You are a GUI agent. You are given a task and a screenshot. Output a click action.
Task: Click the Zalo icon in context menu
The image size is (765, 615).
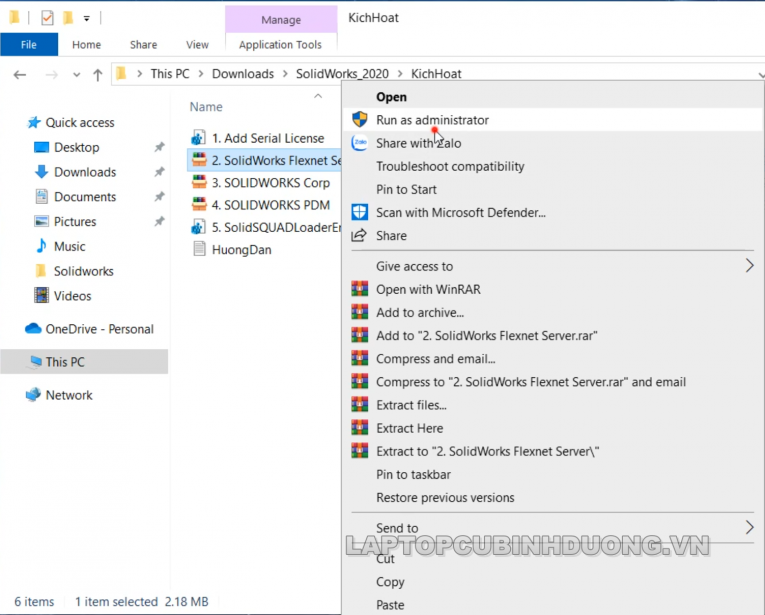pos(360,142)
